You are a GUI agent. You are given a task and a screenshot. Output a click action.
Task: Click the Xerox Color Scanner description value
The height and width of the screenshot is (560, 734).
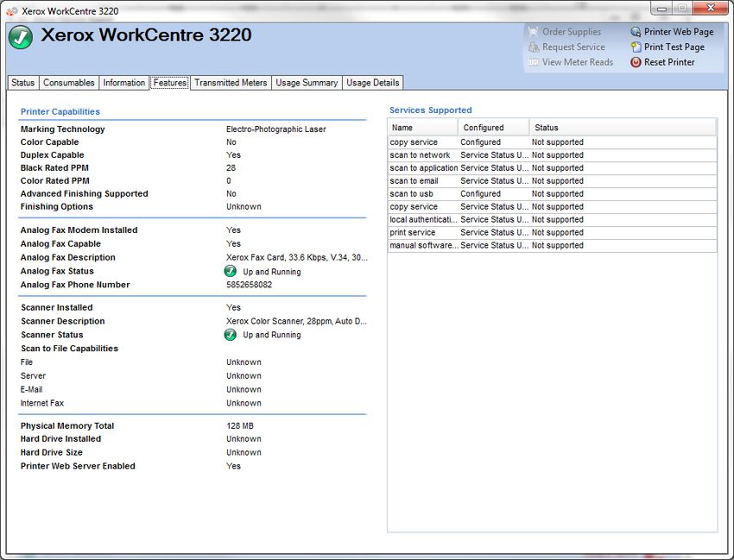tap(296, 321)
